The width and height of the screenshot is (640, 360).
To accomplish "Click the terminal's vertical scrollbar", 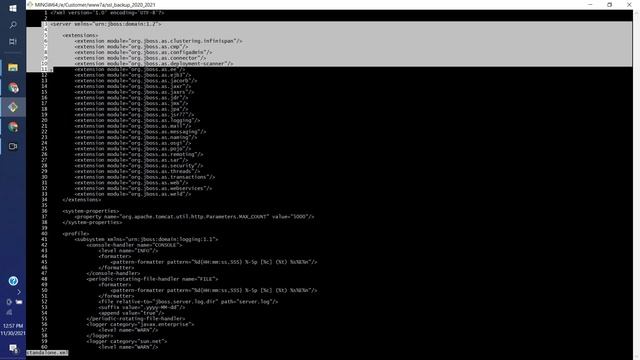I will point(636,184).
